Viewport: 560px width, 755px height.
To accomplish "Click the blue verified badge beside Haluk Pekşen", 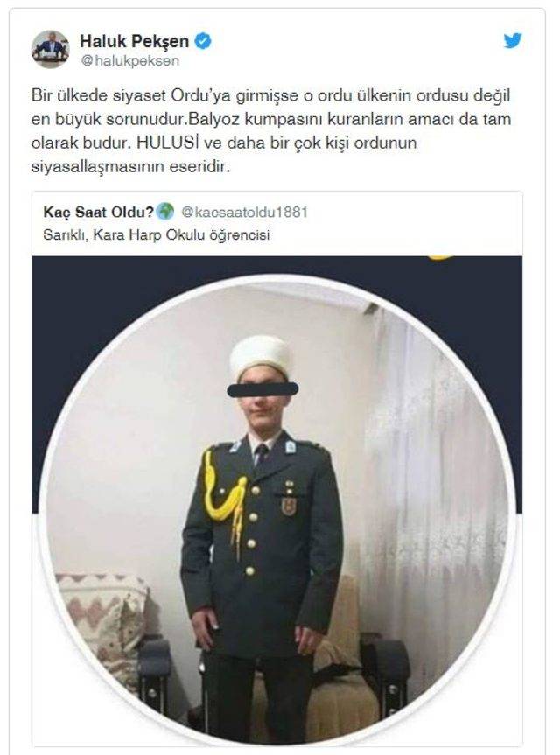I will point(203,41).
